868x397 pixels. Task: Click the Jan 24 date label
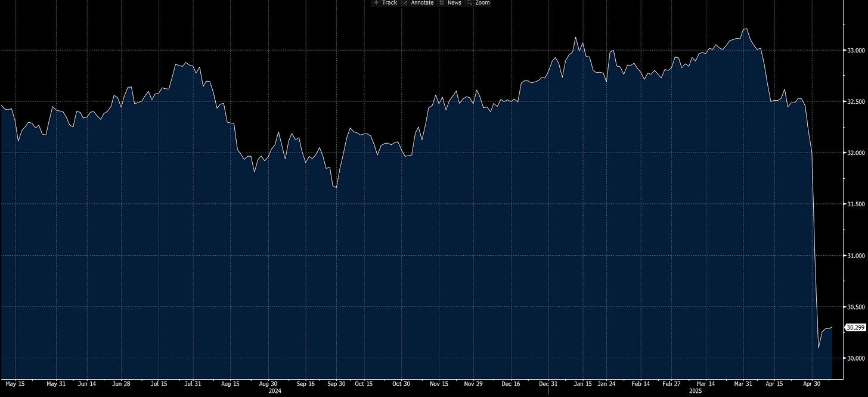606,384
